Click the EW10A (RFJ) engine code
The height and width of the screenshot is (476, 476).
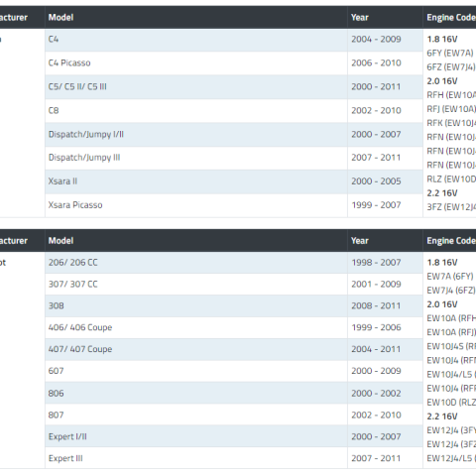click(x=451, y=332)
